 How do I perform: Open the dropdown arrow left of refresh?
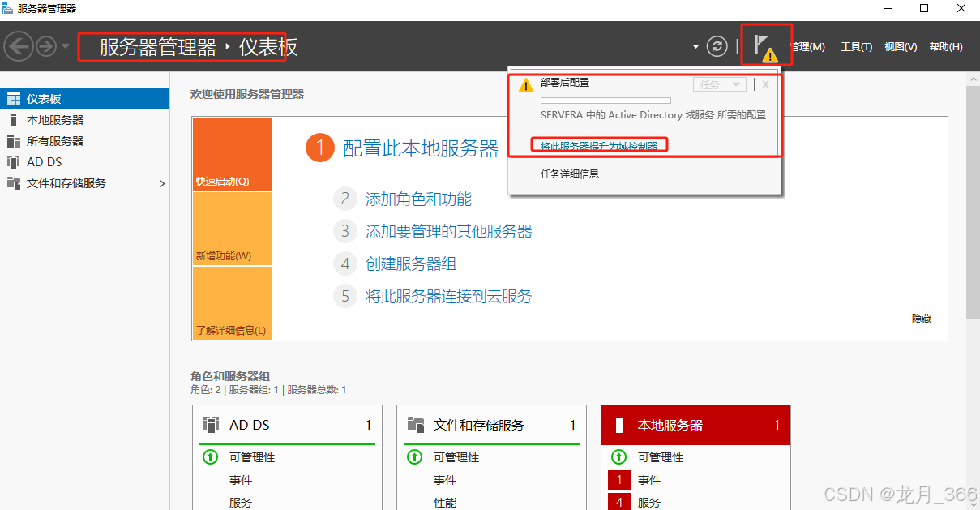click(695, 47)
